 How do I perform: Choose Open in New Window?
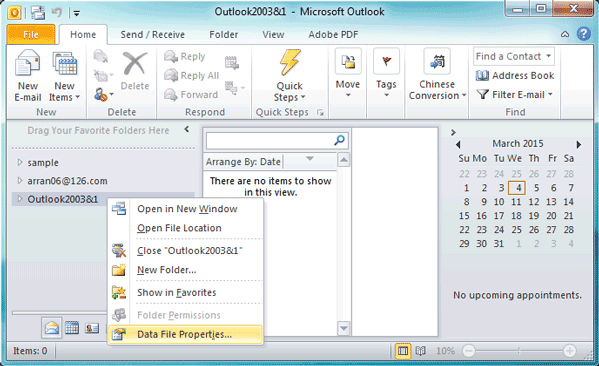(186, 209)
